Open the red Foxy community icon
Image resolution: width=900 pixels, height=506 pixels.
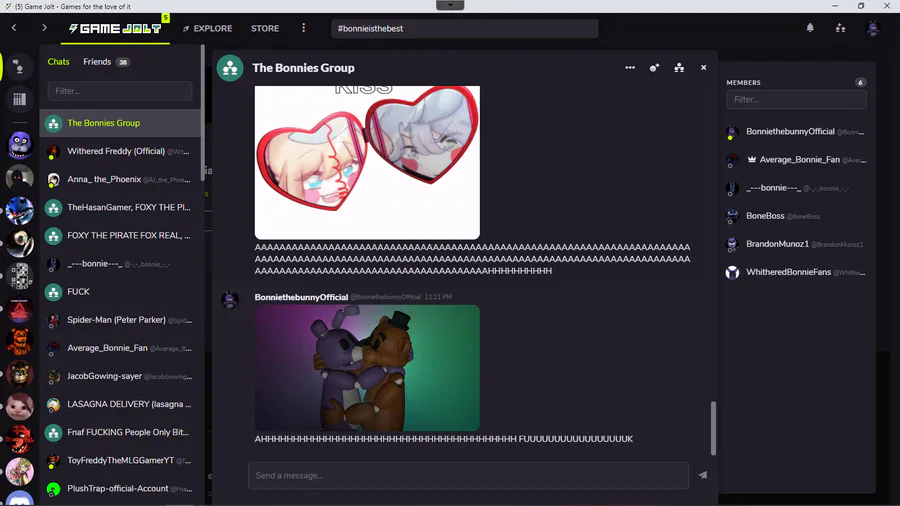20,439
